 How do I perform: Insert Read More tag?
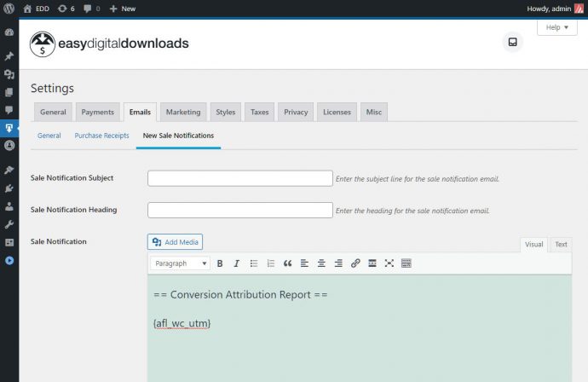coord(372,263)
